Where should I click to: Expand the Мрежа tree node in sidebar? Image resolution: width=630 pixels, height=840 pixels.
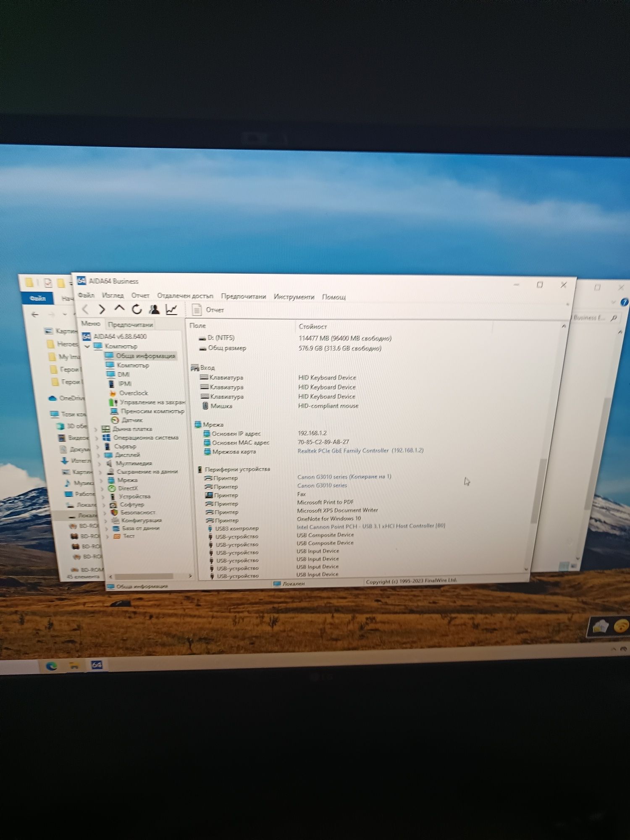coord(101,480)
